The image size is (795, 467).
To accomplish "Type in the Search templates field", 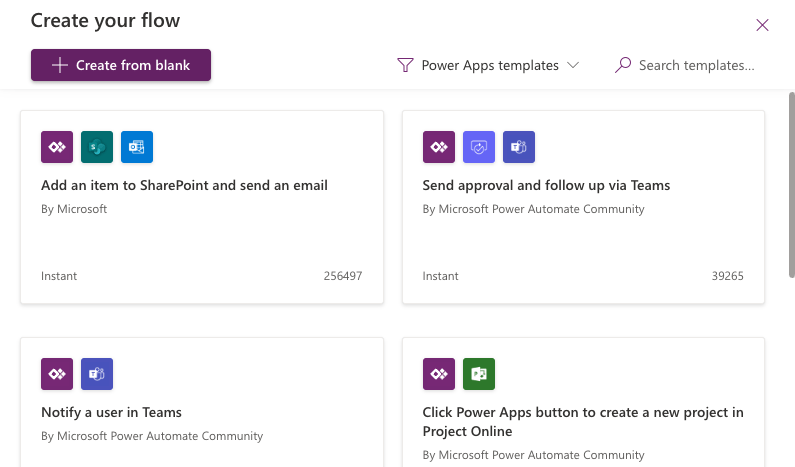I will pos(696,65).
